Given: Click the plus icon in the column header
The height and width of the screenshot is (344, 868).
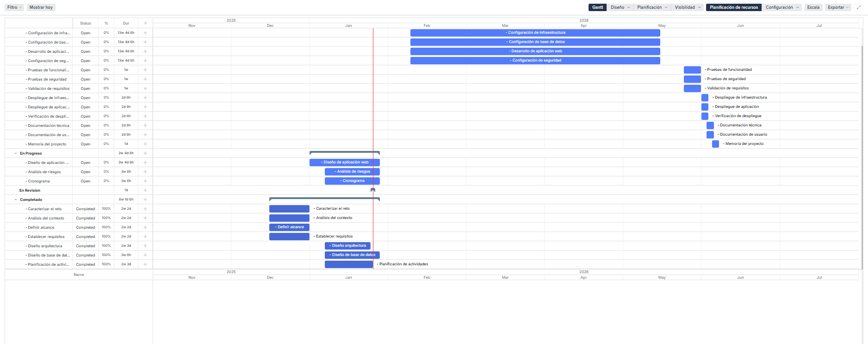Looking at the screenshot, I should coord(145,23).
